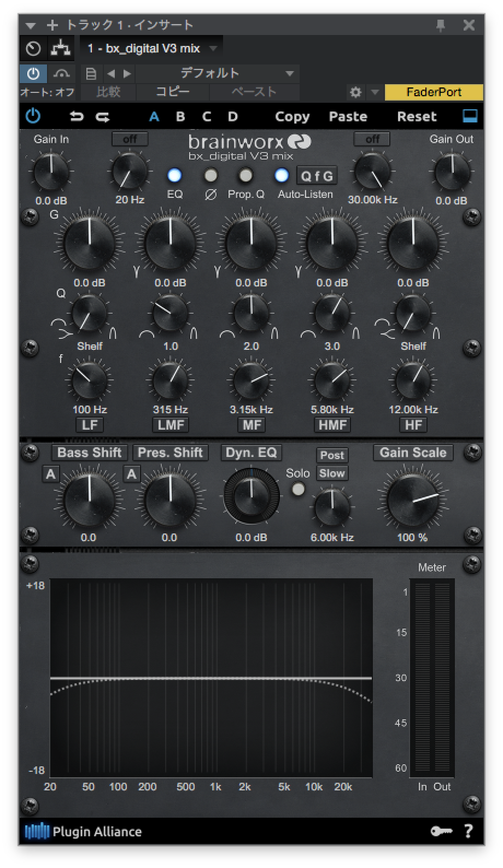Click the Copy button in blue toolbar

[x=292, y=116]
